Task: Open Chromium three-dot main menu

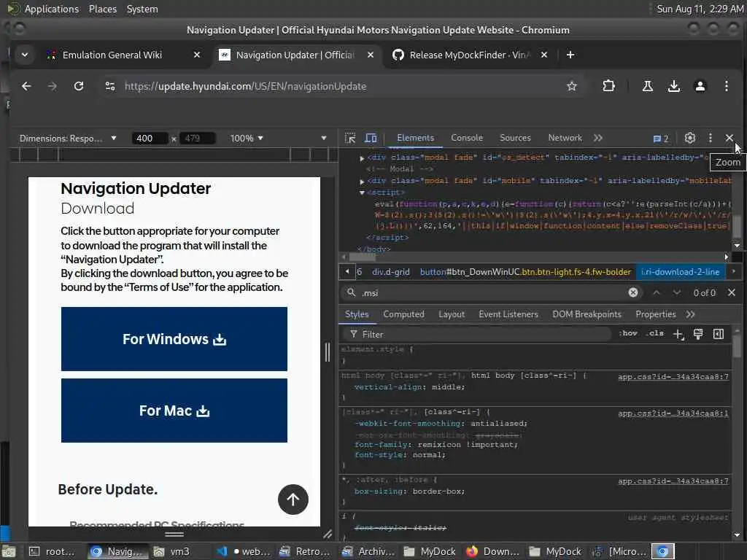Action: pos(726,86)
